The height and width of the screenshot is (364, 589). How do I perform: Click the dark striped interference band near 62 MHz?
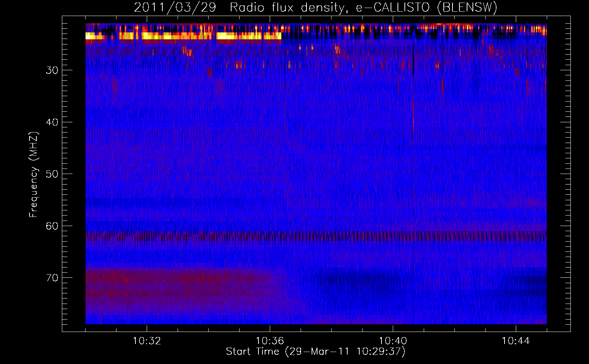[316, 236]
